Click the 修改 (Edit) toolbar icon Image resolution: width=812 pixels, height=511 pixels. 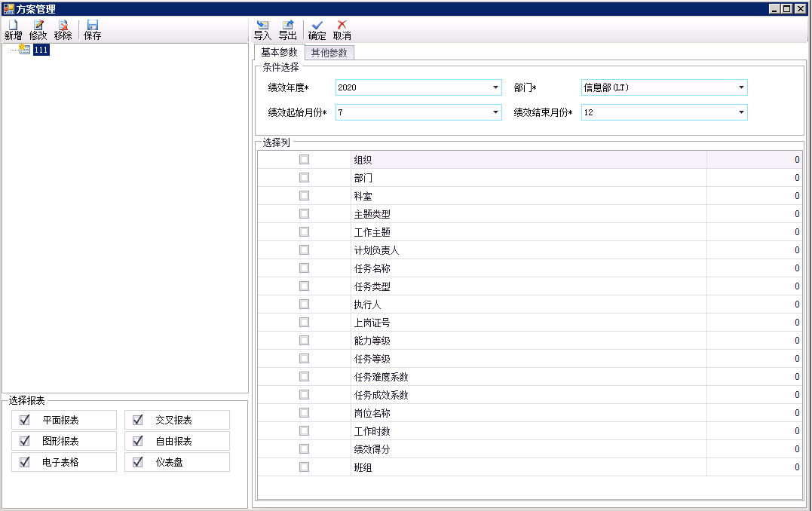tap(38, 26)
